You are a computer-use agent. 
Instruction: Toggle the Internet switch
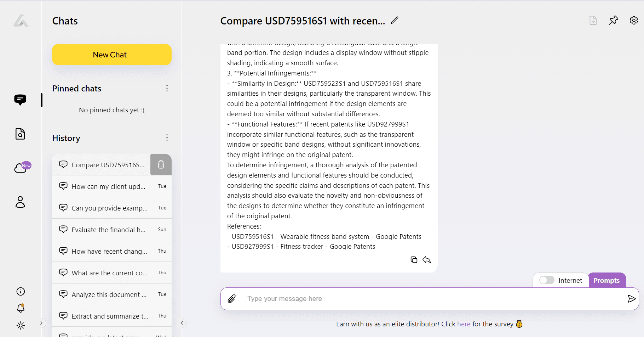pyautogui.click(x=547, y=280)
